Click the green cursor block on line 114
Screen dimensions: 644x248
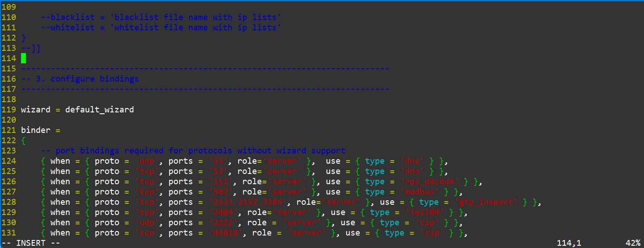(x=24, y=58)
